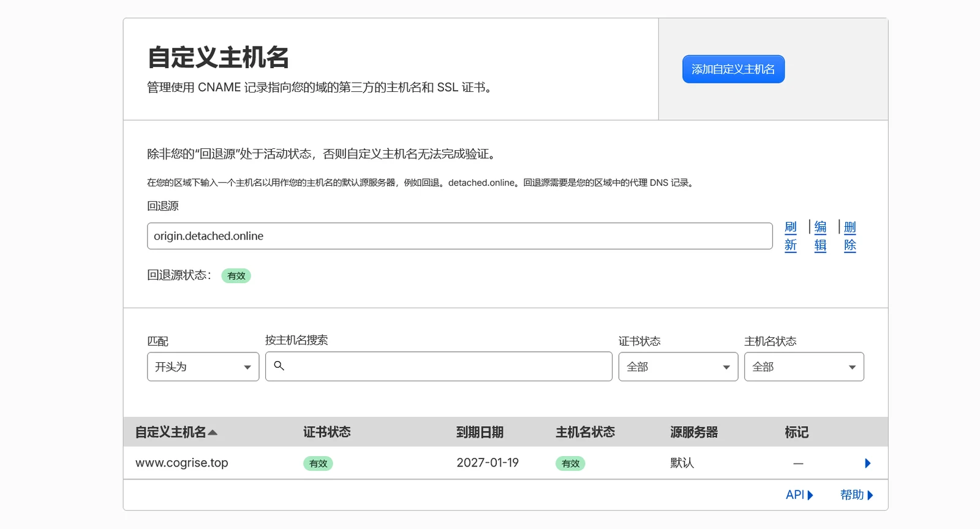Click the 主机名状态 column header

586,432
